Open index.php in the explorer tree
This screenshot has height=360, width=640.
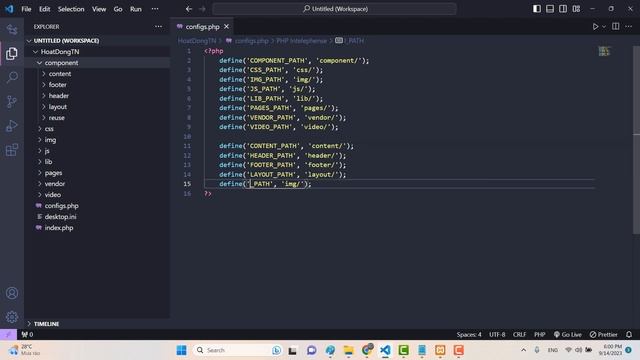[x=59, y=228]
